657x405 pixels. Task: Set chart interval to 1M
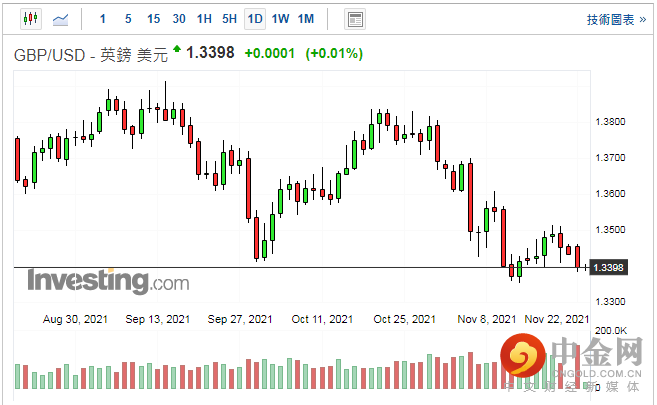(306, 19)
